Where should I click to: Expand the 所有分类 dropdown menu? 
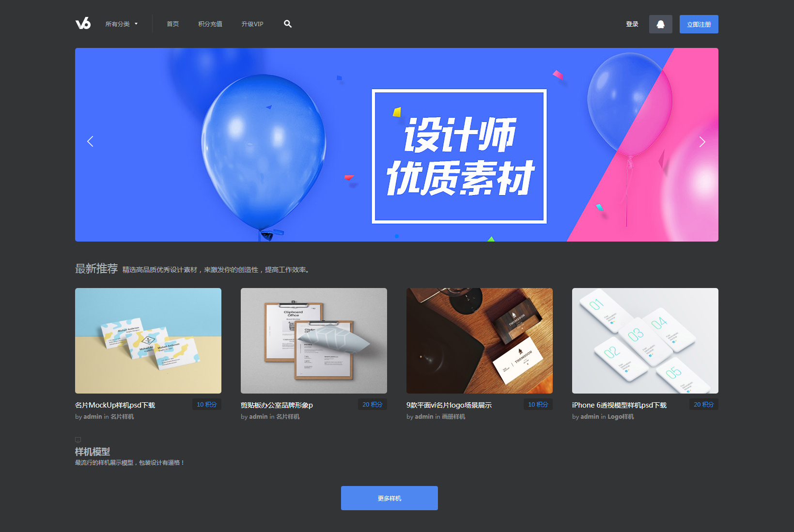(122, 24)
